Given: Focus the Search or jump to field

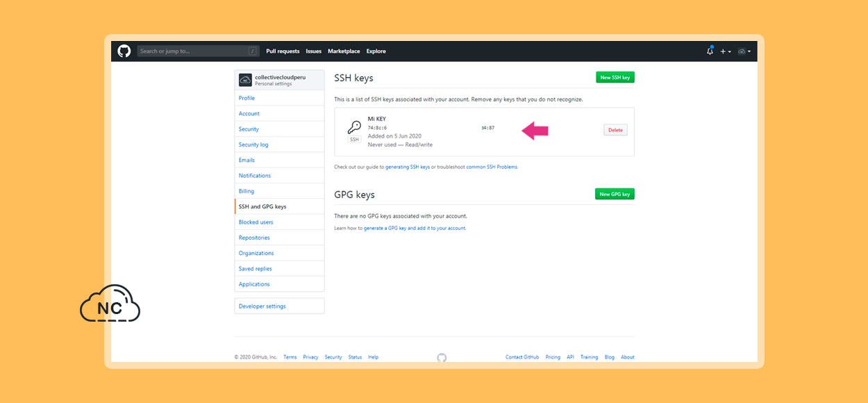Looking at the screenshot, I should (198, 51).
